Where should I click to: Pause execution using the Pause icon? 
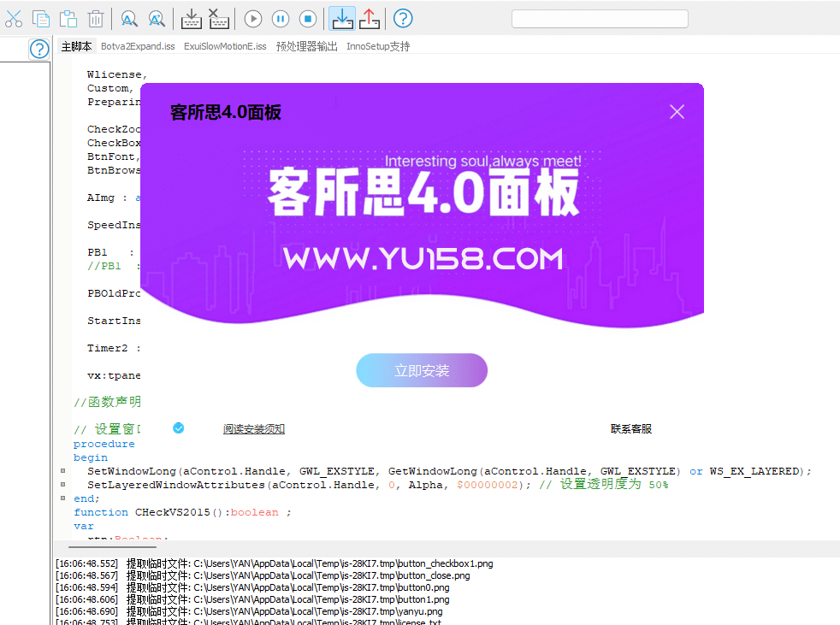coord(280,18)
